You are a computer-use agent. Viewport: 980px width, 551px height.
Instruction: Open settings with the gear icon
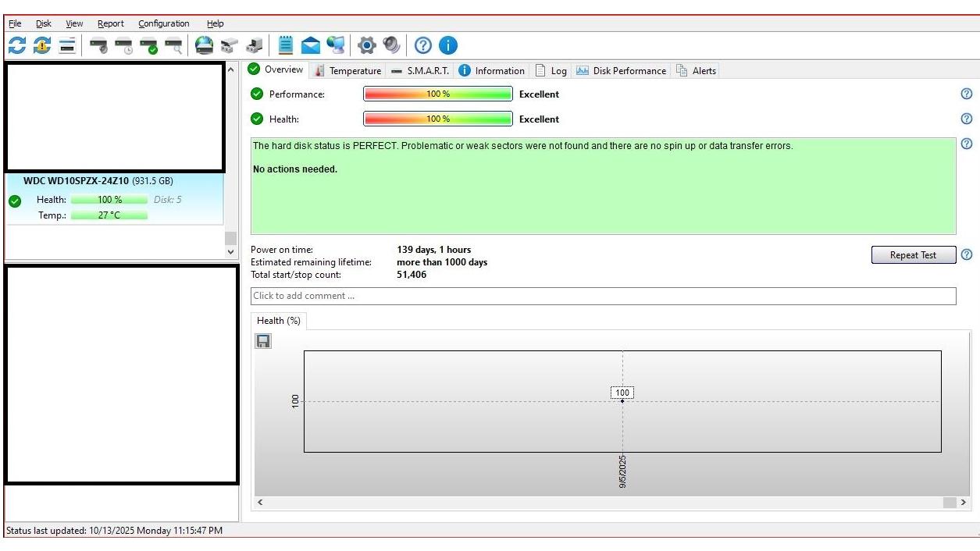(x=366, y=45)
